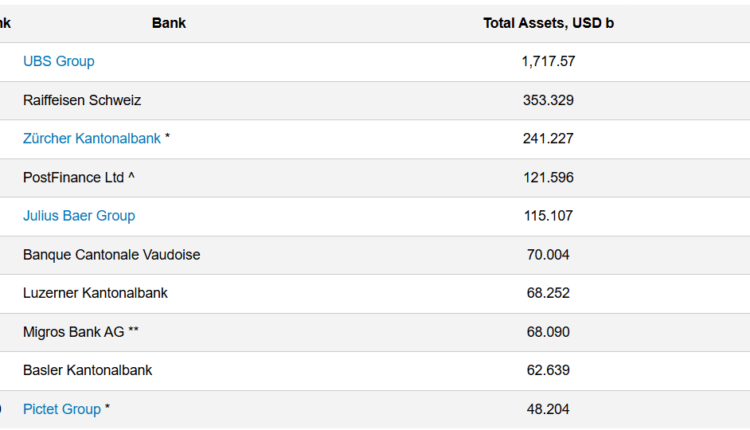Click the PostFinance Ltd table cell

coord(74,177)
